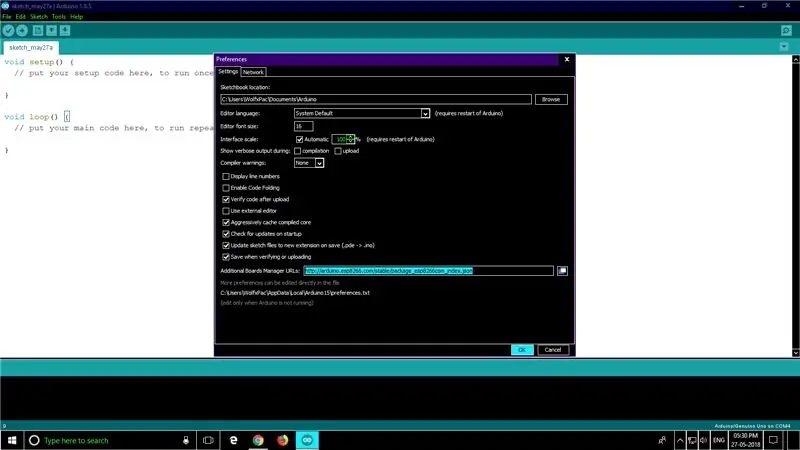Click the Upload arrow icon in toolbar
This screenshot has width=800, height=450.
point(22,31)
